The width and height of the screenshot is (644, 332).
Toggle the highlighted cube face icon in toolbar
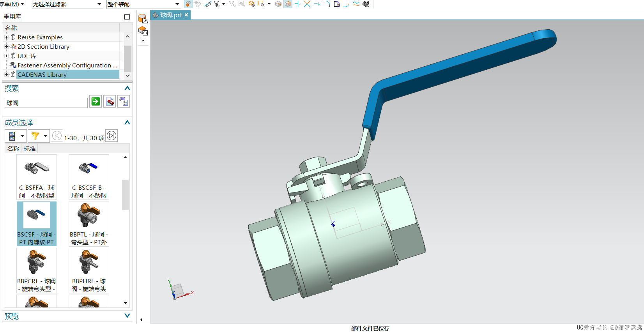288,4
